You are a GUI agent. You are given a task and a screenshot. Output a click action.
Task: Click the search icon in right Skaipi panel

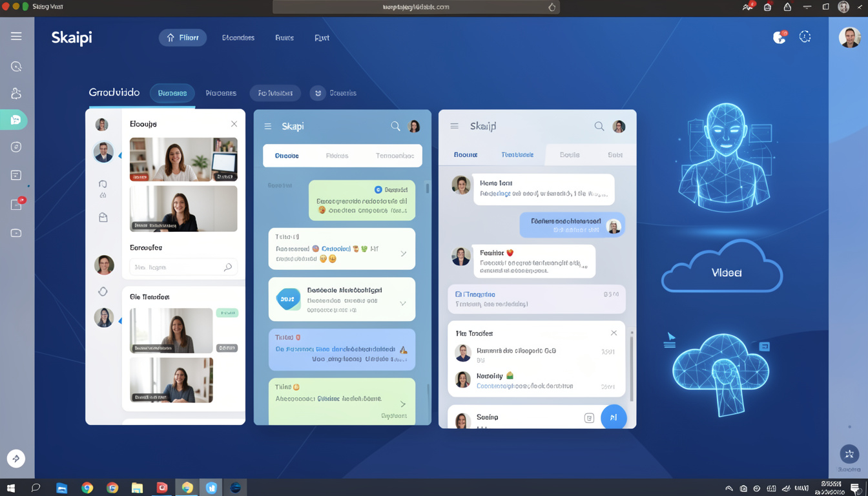pyautogui.click(x=599, y=127)
